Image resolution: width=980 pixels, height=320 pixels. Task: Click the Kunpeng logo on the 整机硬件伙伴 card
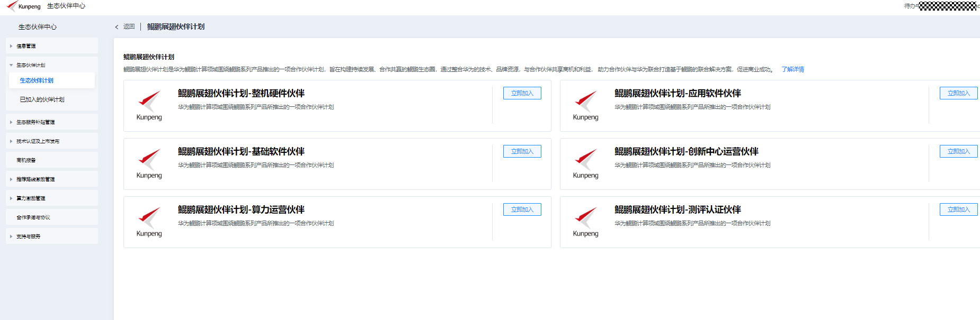click(149, 106)
